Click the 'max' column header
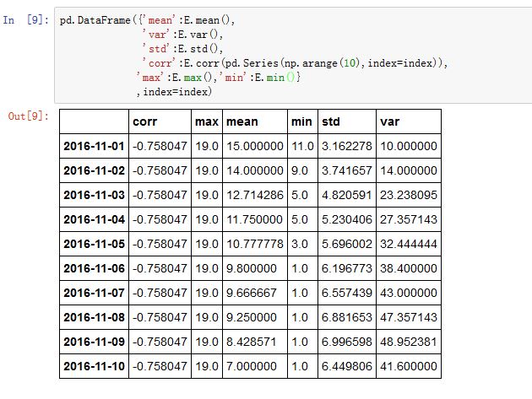Image resolution: width=532 pixels, height=399 pixels. [206, 122]
